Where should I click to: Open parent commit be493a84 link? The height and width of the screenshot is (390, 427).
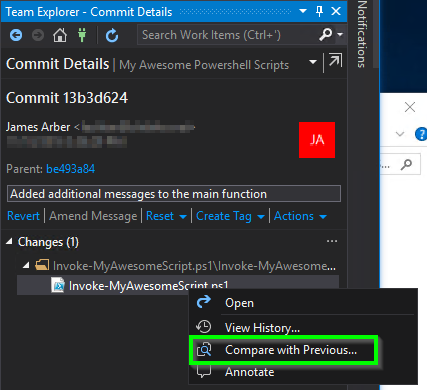tap(70, 169)
